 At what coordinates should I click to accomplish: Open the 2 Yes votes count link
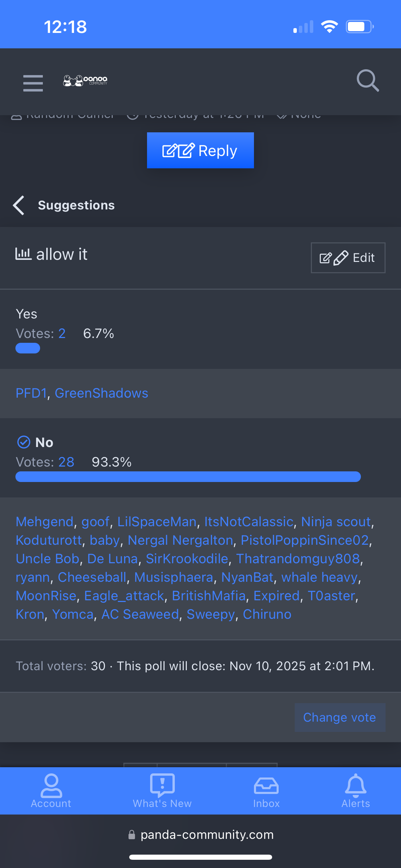(x=62, y=334)
